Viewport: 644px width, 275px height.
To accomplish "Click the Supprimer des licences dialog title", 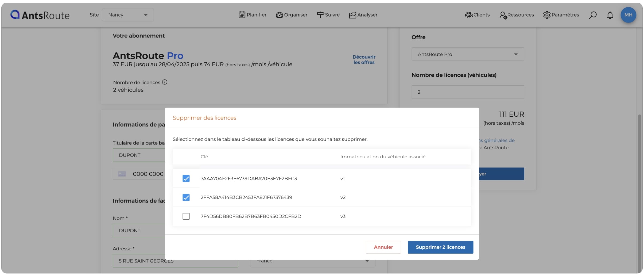I will pos(204,118).
